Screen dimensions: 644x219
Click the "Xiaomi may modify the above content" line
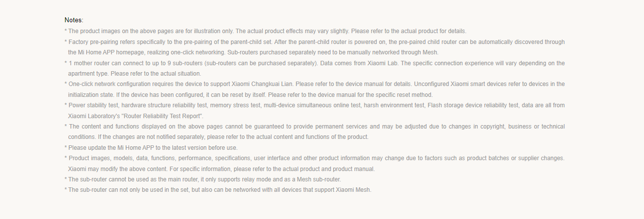tap(221, 169)
